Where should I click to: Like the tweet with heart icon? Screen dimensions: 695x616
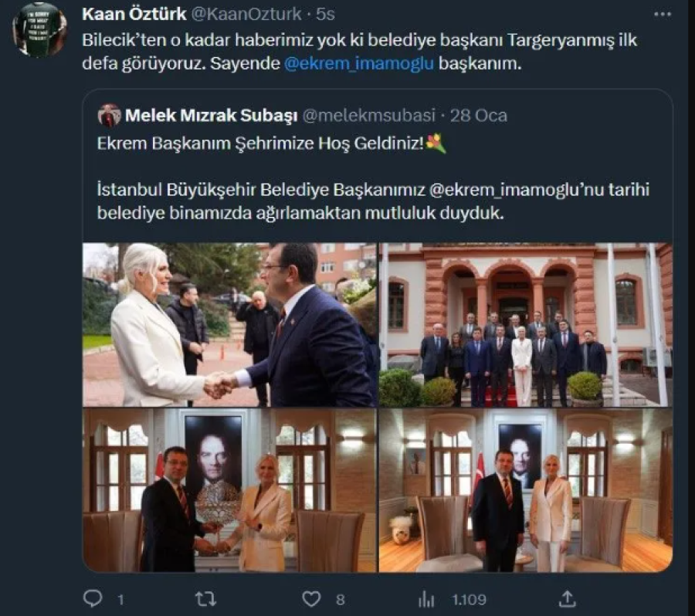(x=311, y=598)
